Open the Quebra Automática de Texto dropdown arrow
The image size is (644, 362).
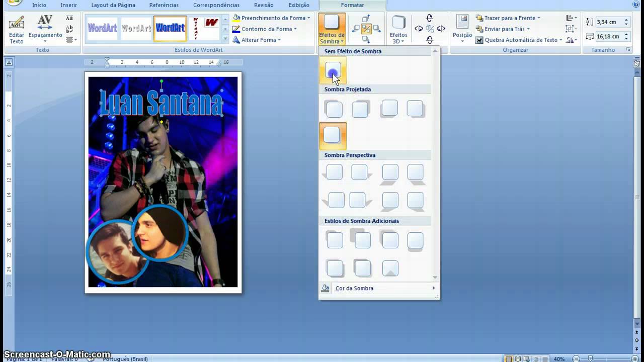(x=560, y=40)
